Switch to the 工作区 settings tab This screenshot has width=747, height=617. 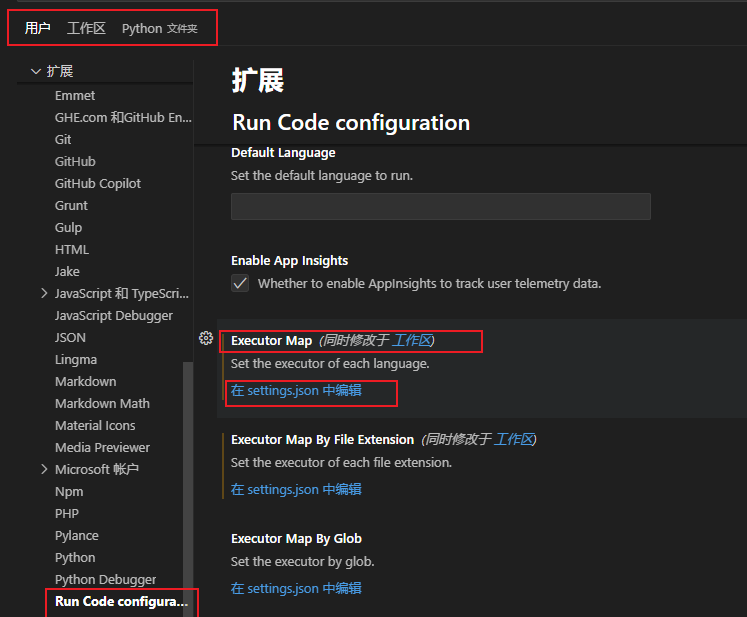point(86,28)
